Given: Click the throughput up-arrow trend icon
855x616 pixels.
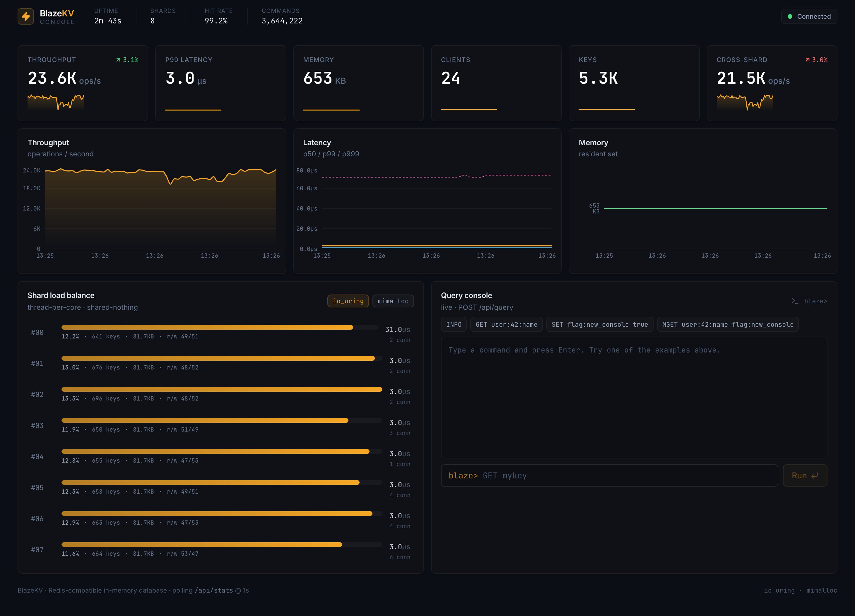Looking at the screenshot, I should [x=118, y=60].
